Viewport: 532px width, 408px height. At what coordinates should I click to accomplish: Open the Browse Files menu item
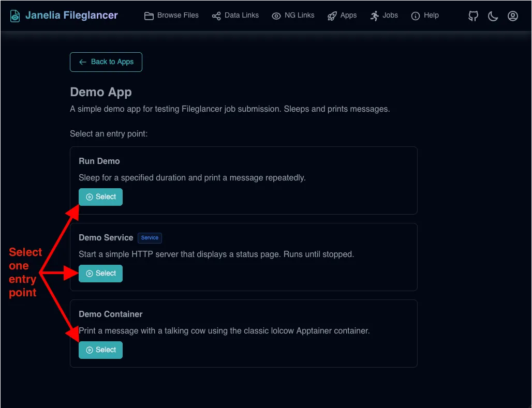point(178,16)
